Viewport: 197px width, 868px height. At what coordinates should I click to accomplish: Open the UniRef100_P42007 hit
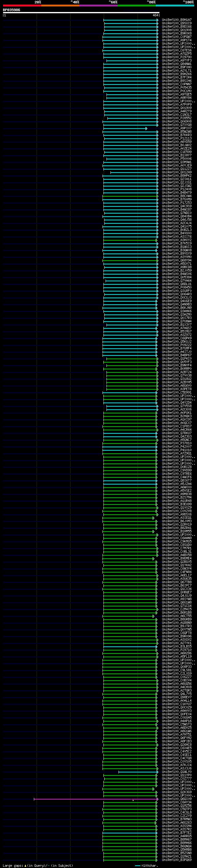tap(177, 447)
